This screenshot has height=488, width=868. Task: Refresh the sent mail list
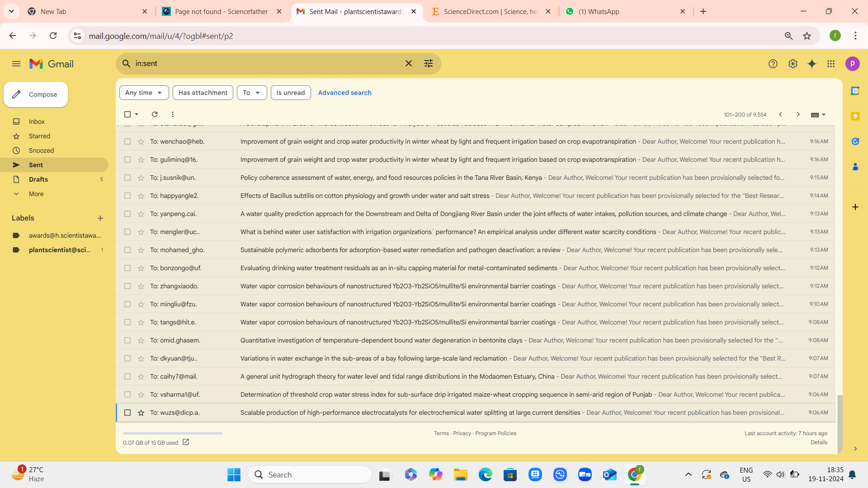coord(155,114)
